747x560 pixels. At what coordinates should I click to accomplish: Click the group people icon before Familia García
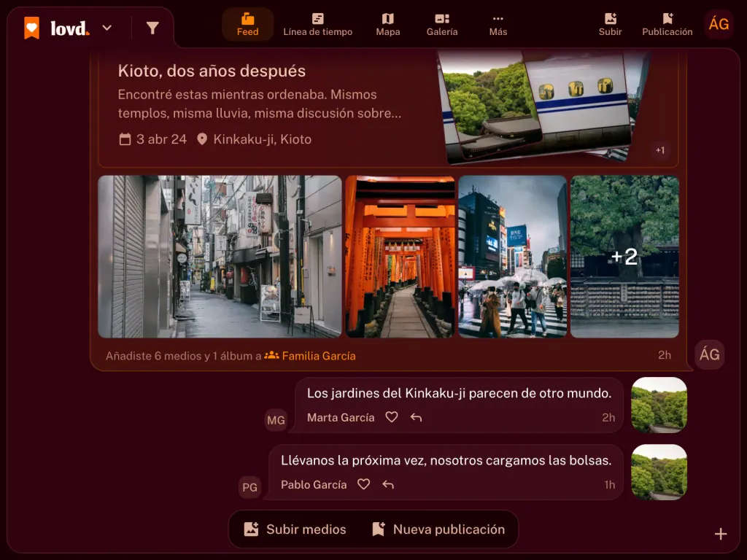[271, 355]
